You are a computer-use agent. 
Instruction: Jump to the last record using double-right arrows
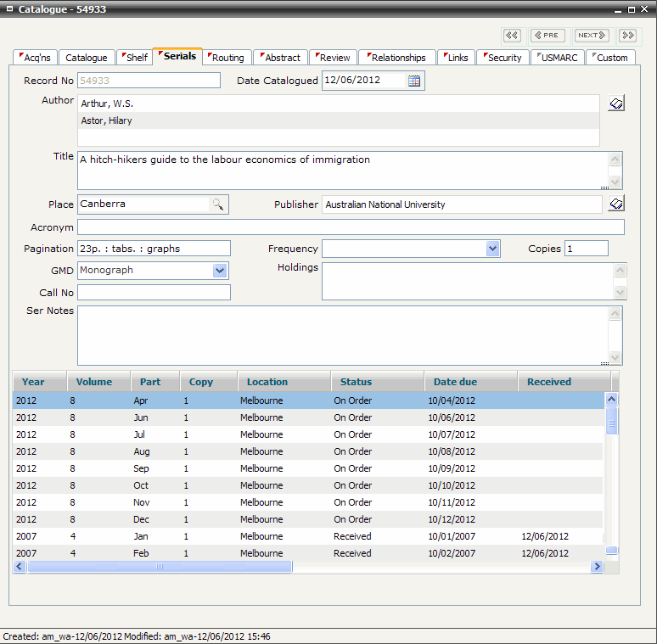tap(627, 36)
